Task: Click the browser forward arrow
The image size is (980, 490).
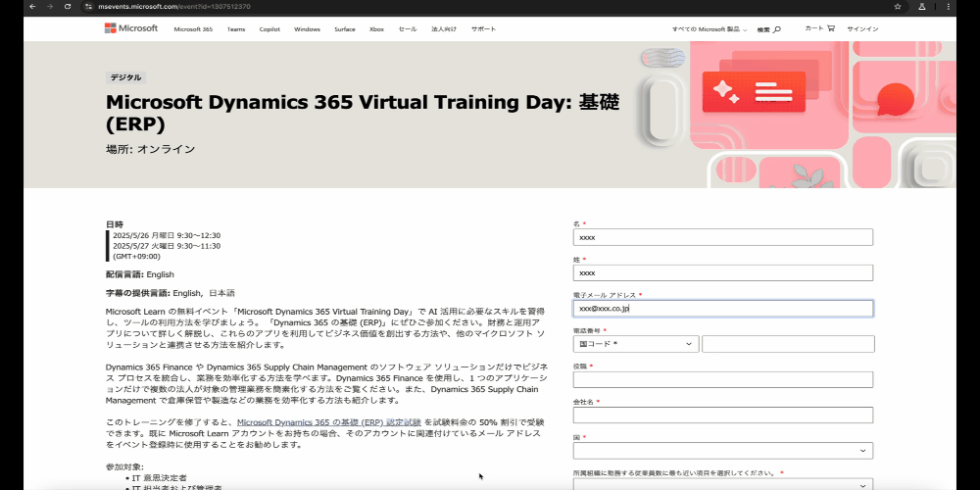Action: pyautogui.click(x=50, y=6)
